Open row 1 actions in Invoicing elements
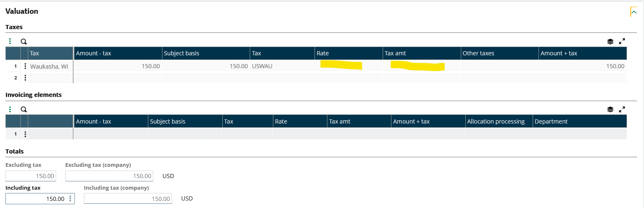This screenshot has height=208, width=644. pos(25,134)
